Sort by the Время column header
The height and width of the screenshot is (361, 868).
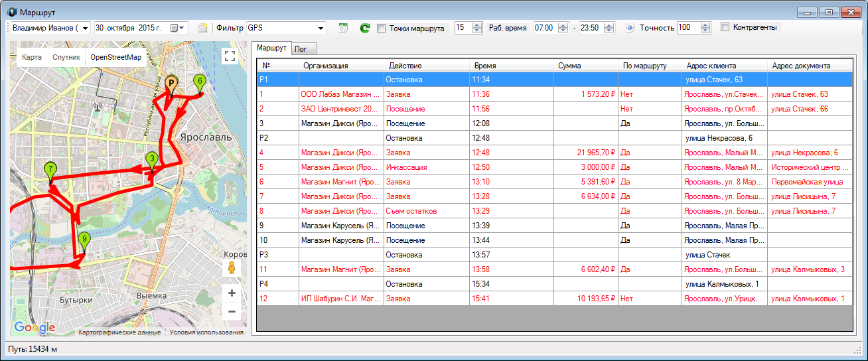pos(512,66)
